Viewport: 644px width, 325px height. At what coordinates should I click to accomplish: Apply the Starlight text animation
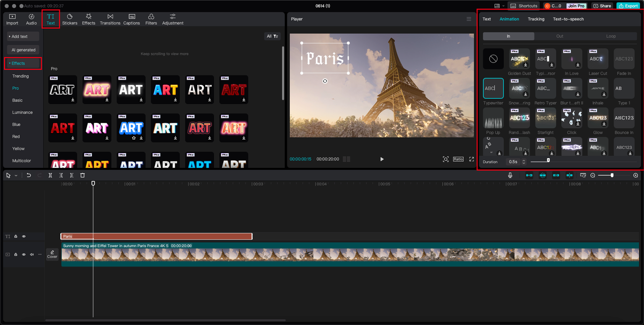545,118
